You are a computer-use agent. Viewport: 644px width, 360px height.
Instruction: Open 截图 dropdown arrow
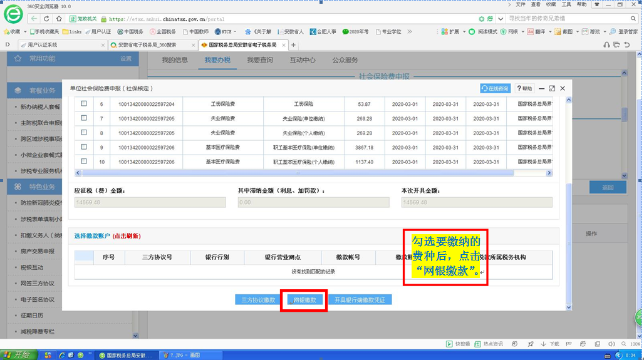(x=577, y=31)
